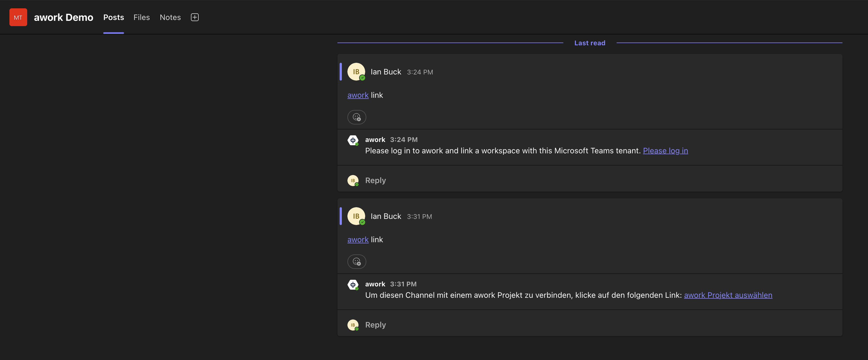Click the 3:31 PM timestamp beside Ian Buck
This screenshot has height=360, width=868.
point(419,216)
